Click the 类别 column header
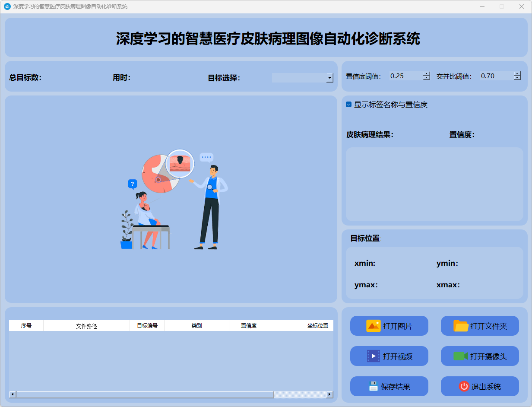 coord(196,326)
